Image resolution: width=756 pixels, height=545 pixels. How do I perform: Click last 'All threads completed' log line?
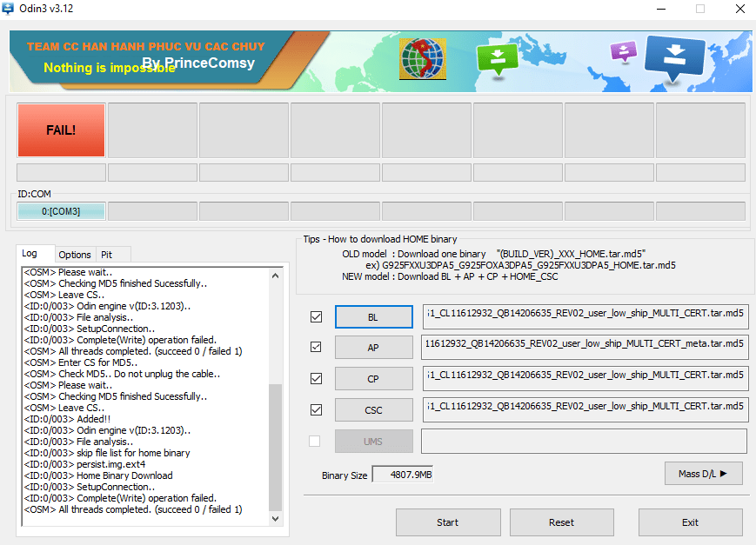pyautogui.click(x=133, y=509)
